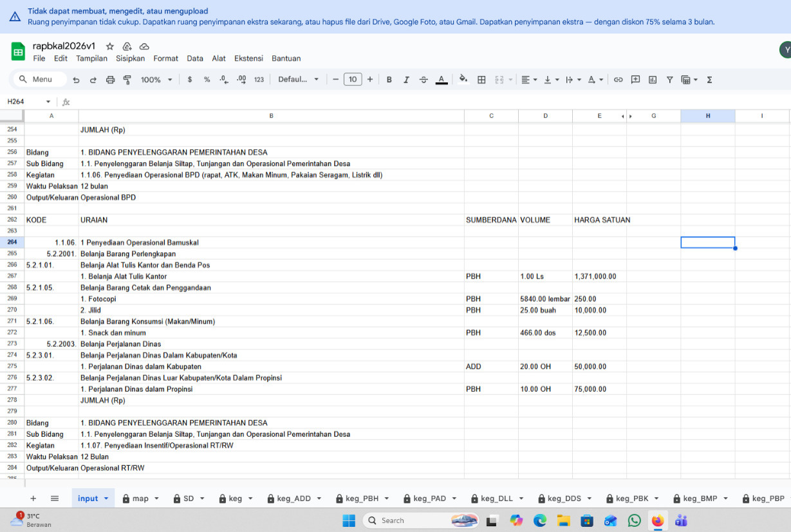Image resolution: width=791 pixels, height=532 pixels.
Task: Open the Sisipkan menu
Action: pos(130,59)
